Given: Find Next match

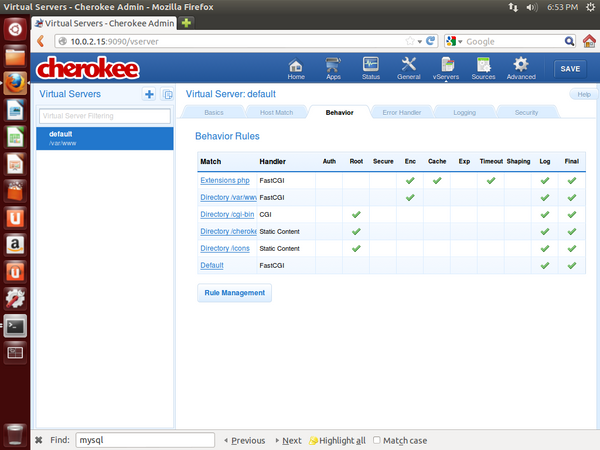Looking at the screenshot, I should pyautogui.click(x=288, y=440).
